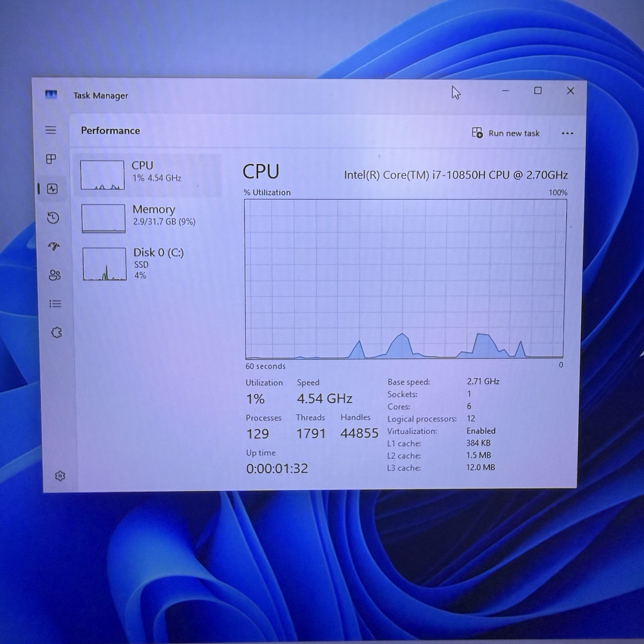Click the Performance page heading
Screen dimensions: 644x644
pos(110,130)
